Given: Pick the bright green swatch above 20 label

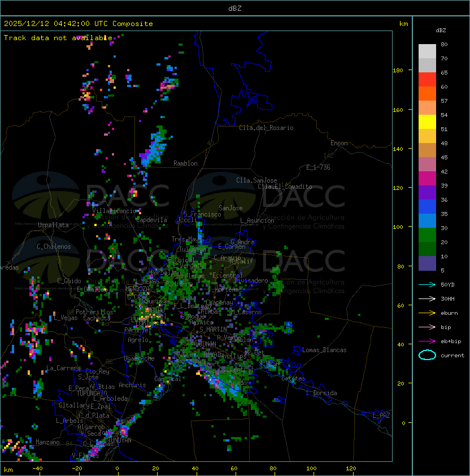Looking at the screenshot, I should click(427, 235).
